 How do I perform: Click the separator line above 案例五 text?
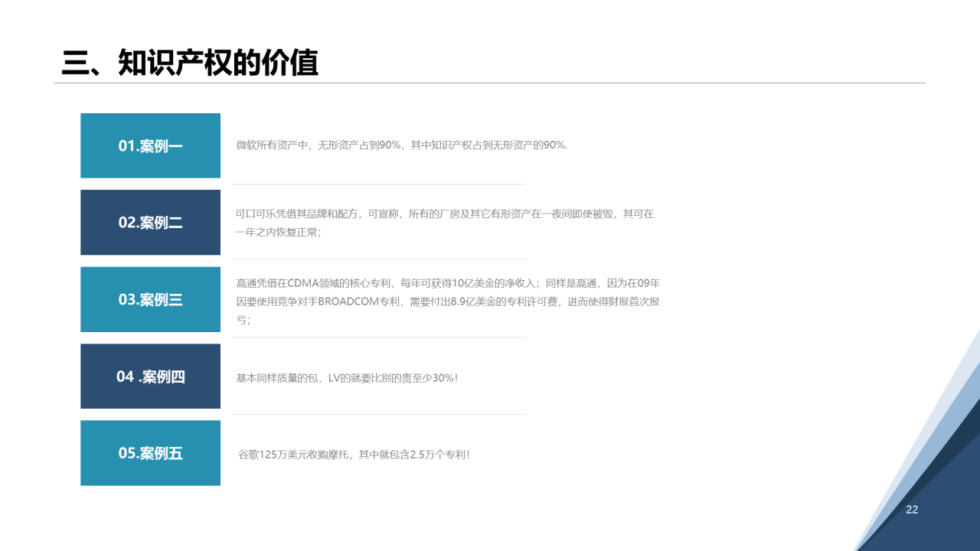click(x=378, y=415)
